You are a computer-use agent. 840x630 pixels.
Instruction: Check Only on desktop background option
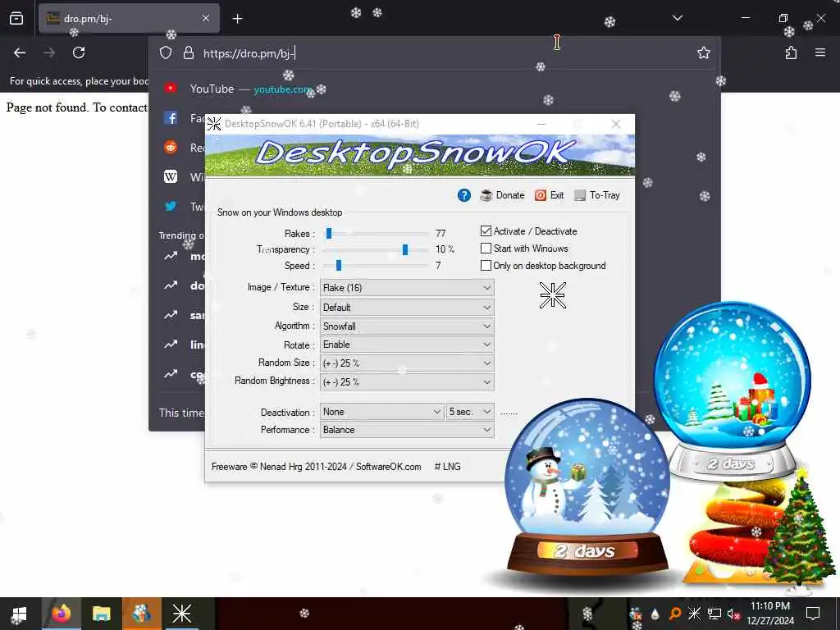[486, 266]
